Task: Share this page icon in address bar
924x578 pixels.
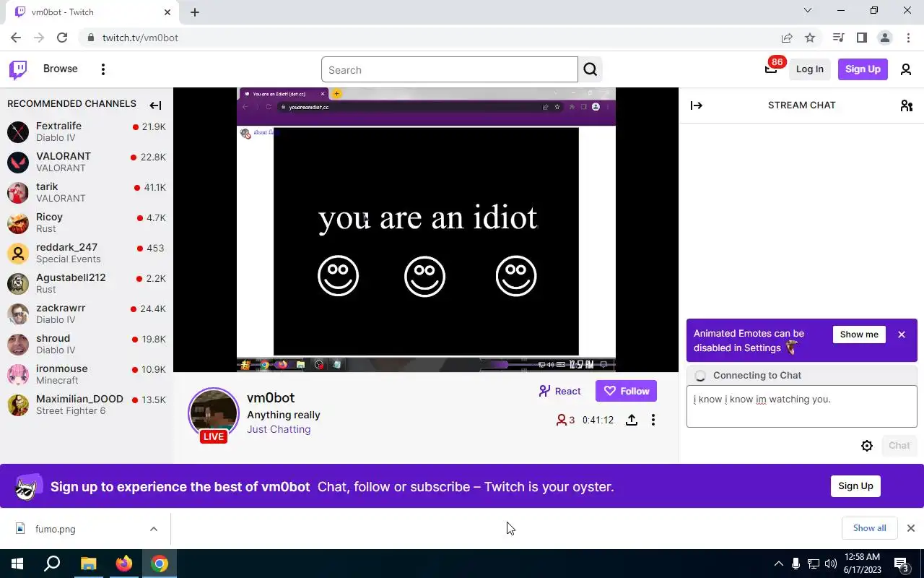Action: pyautogui.click(x=787, y=38)
